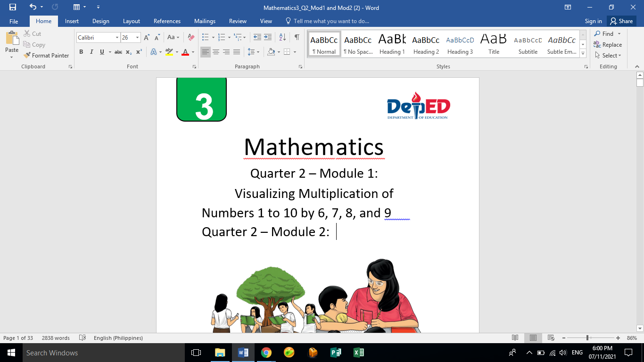Viewport: 644px width, 362px height.
Task: Apply red font color button
Action: click(x=185, y=52)
